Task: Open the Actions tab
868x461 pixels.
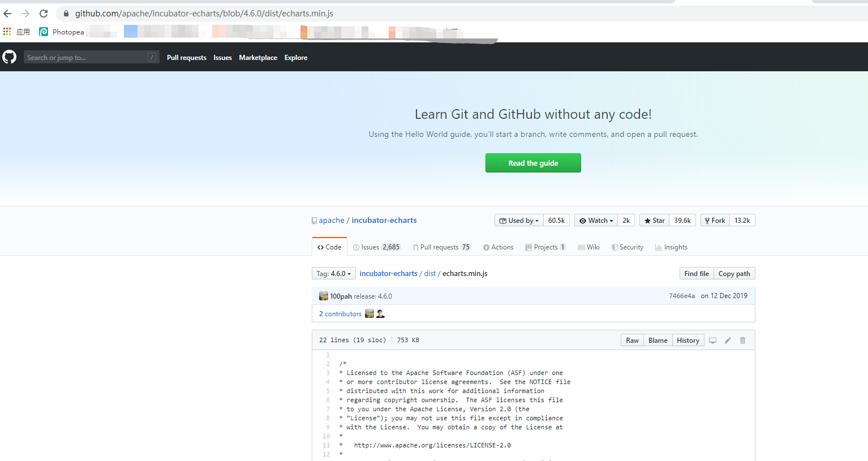Action: [x=498, y=247]
